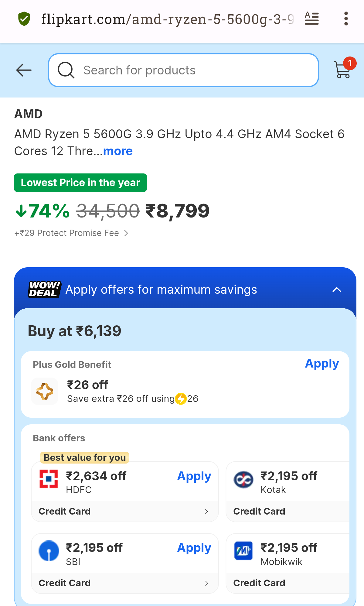Image resolution: width=364 pixels, height=606 pixels.
Task: Click the Mobikwik logo icon
Action: (x=243, y=551)
